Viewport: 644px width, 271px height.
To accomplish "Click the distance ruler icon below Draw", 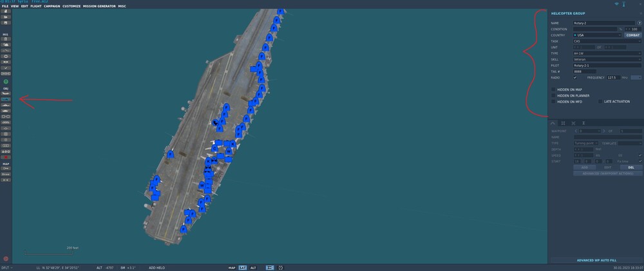I will point(6,180).
